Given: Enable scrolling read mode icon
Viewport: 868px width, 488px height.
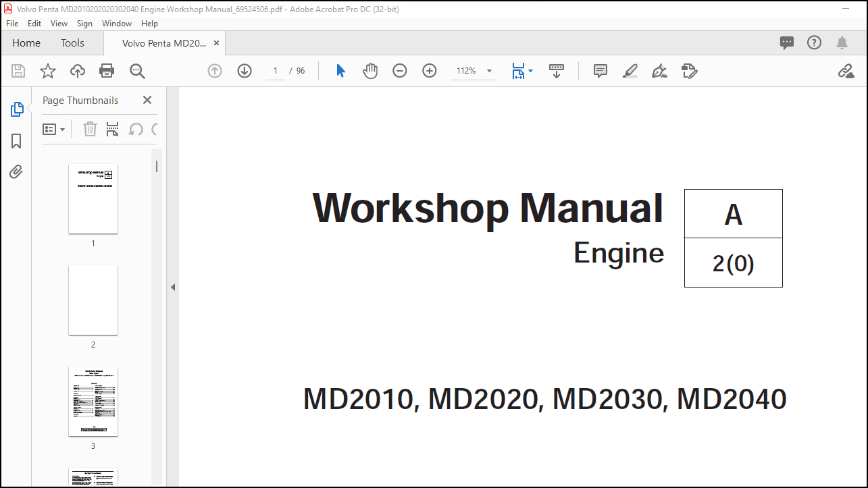Looking at the screenshot, I should (557, 71).
